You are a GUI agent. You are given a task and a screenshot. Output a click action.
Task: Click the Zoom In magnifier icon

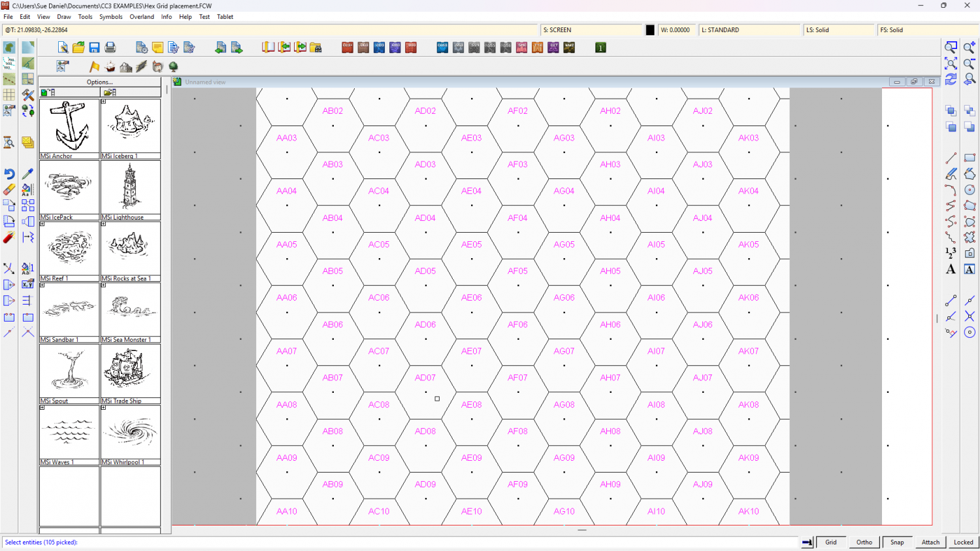pos(969,48)
